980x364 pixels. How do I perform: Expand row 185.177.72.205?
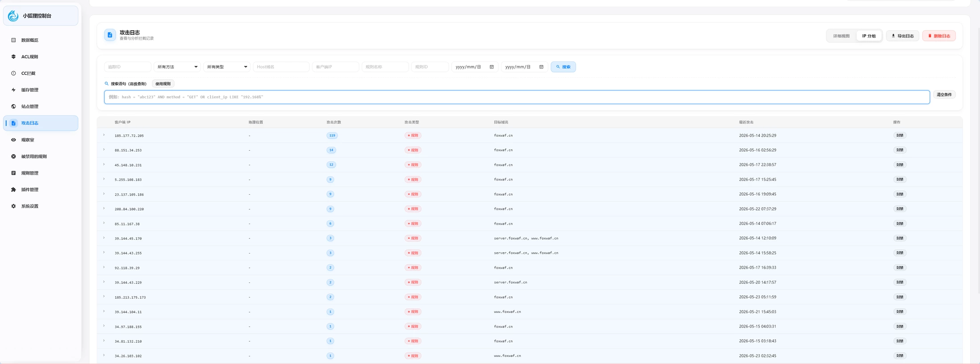(104, 135)
